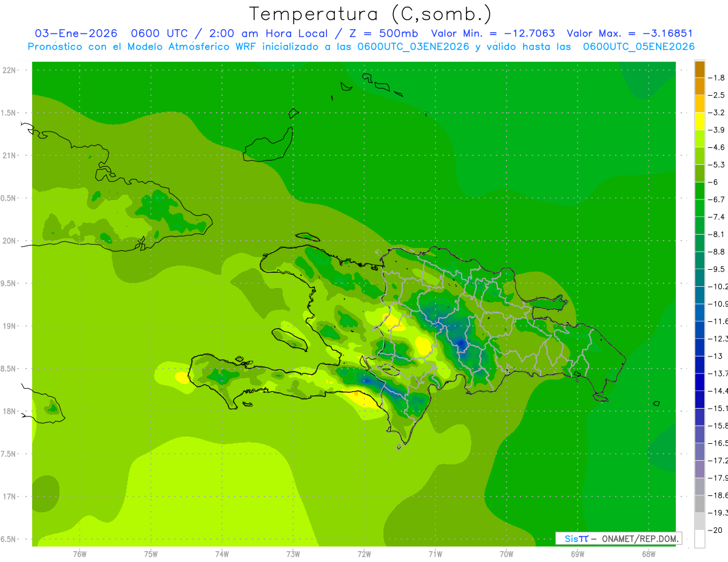This screenshot has width=728, height=562.
Task: Click "0600UTC_03ENE2026" initialization timestamp
Action: [413, 47]
